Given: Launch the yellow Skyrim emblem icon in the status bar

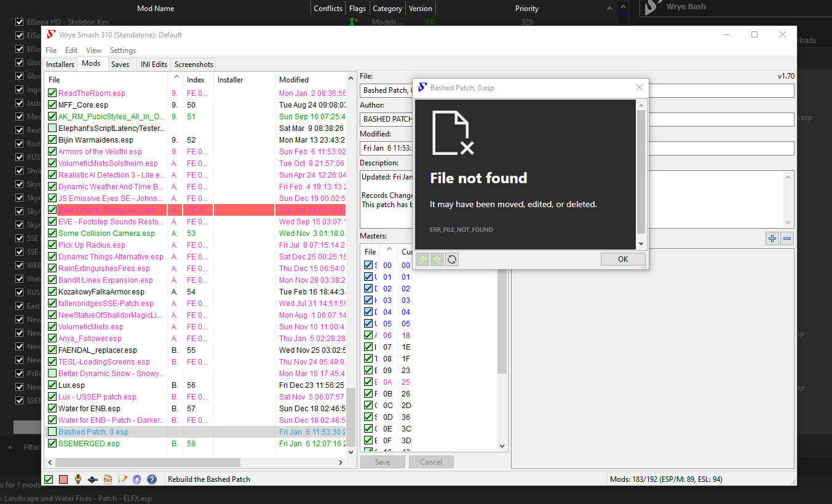Looking at the screenshot, I should tap(78, 479).
